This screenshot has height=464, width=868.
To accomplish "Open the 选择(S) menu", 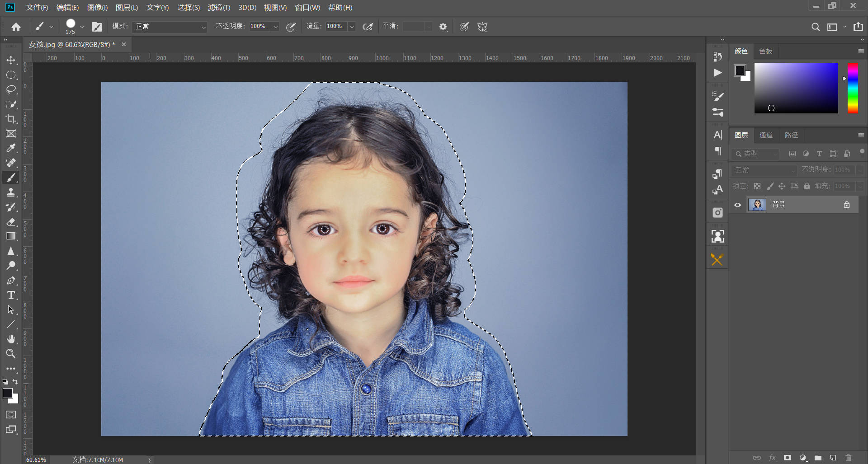I will [x=189, y=8].
